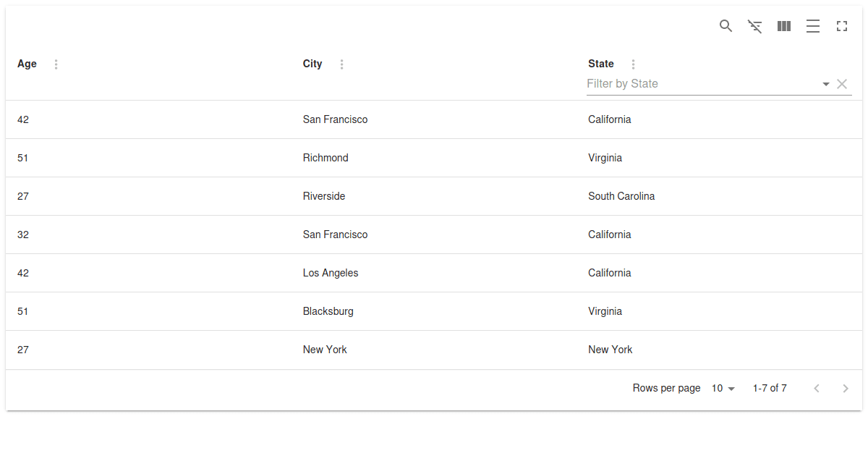
Task: Select the Blacksburg cell
Action: [x=328, y=311]
